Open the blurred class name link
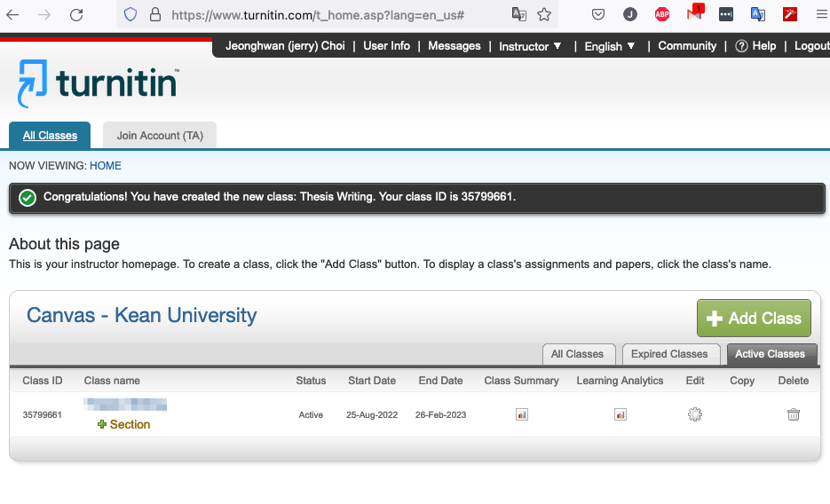The image size is (830, 504). tap(125, 405)
